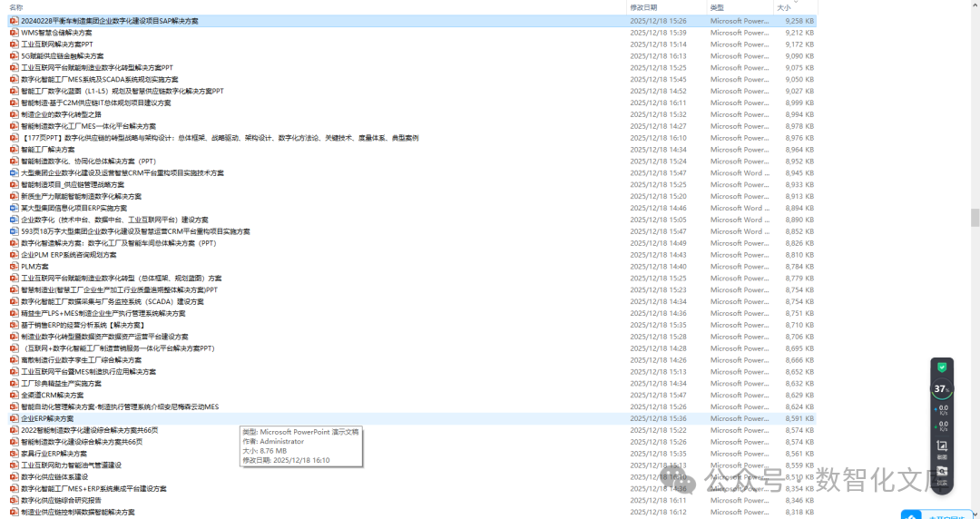Image resolution: width=980 pixels, height=519 pixels.
Task: Select file 2022智能制造数字化建设综合解决方案共66页
Action: (x=89, y=430)
